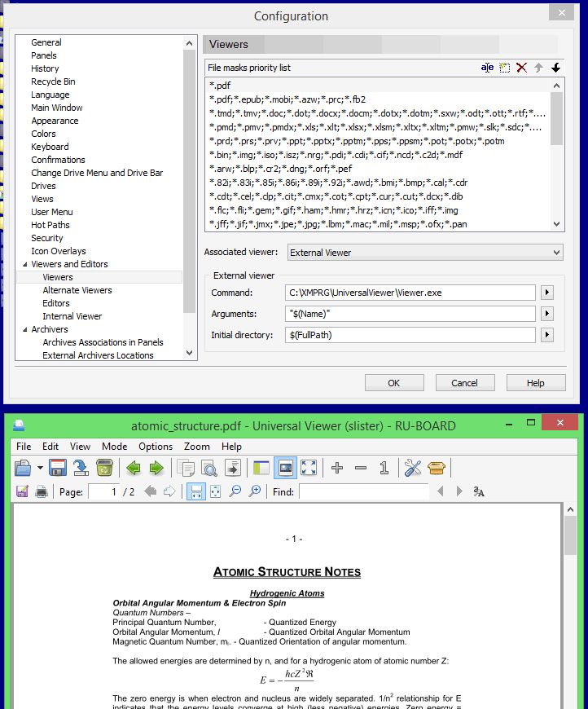Open View menu in Universal Viewer

point(80,447)
